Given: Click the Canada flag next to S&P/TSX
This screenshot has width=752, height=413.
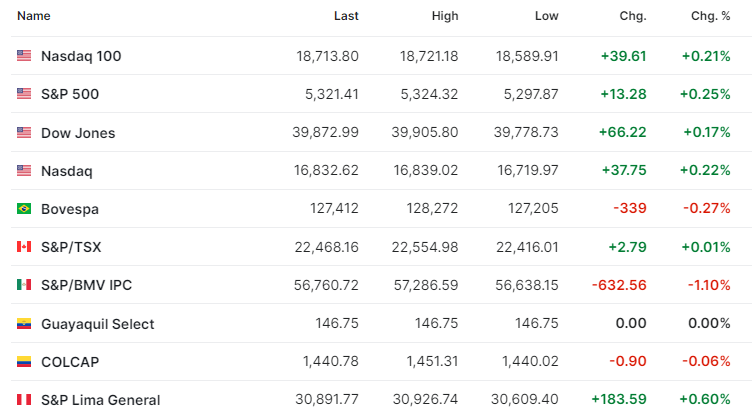Looking at the screenshot, I should pos(24,247).
